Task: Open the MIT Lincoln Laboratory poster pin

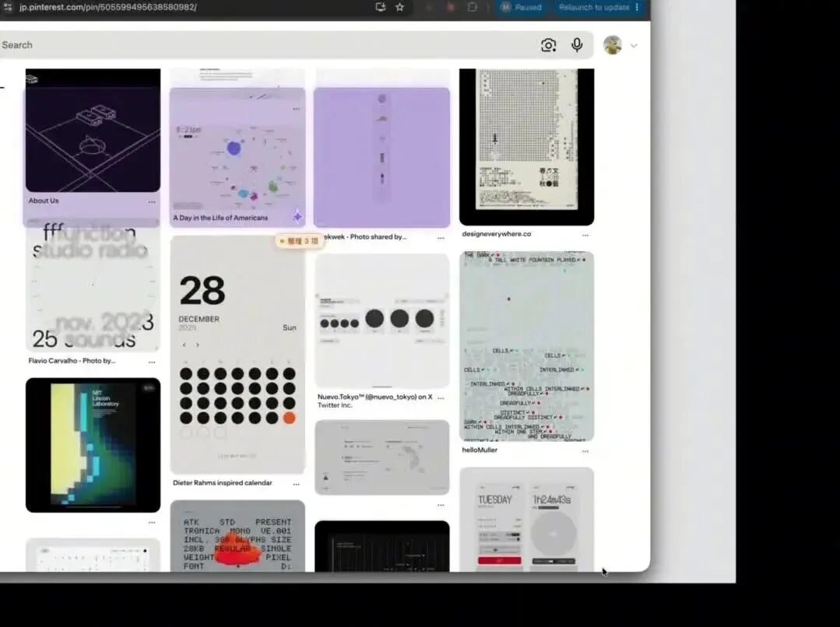Action: pos(93,445)
